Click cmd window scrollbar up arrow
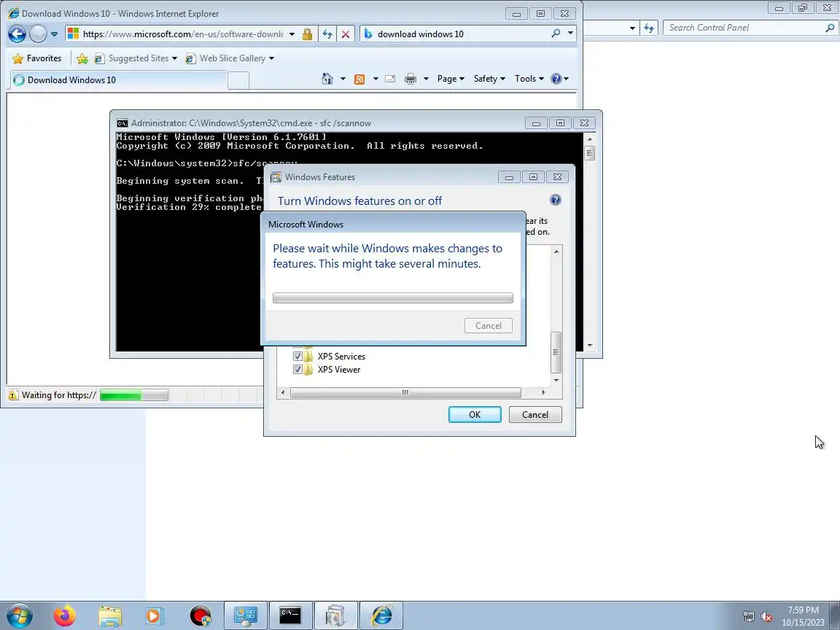Viewport: 840px width, 630px height. click(590, 139)
